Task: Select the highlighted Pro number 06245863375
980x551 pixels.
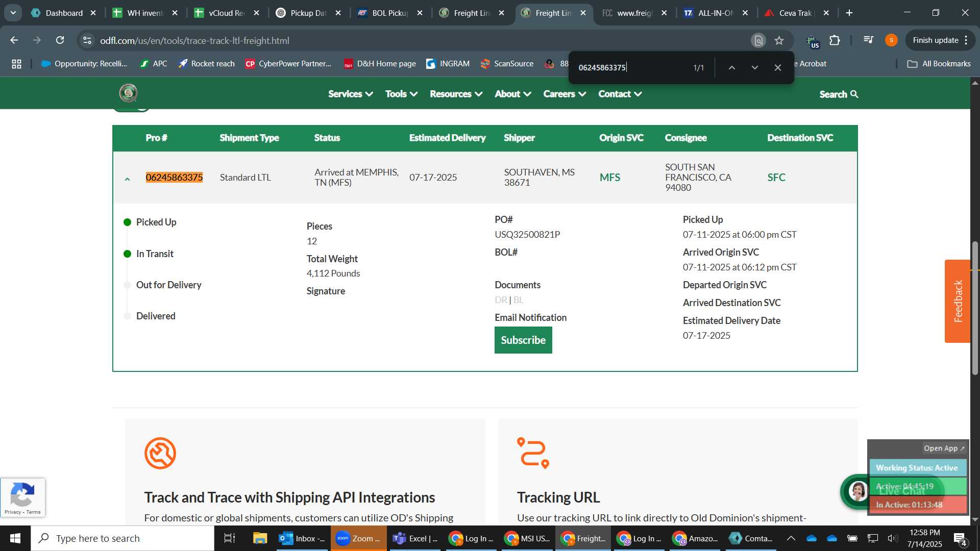Action: pos(174,178)
